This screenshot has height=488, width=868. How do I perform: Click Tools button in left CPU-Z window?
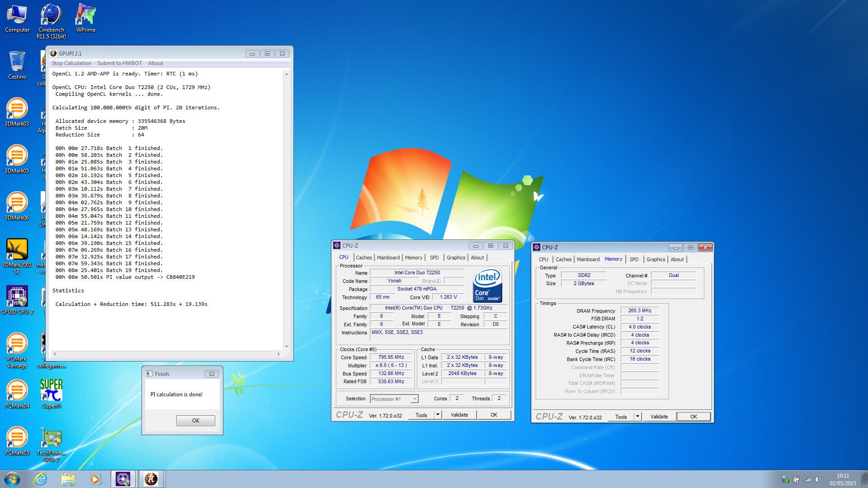[421, 415]
